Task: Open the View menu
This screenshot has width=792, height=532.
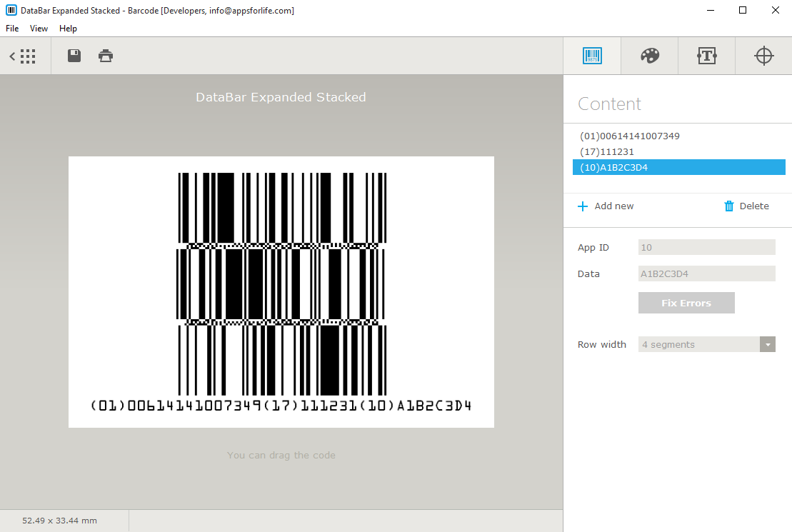Action: 39,29
